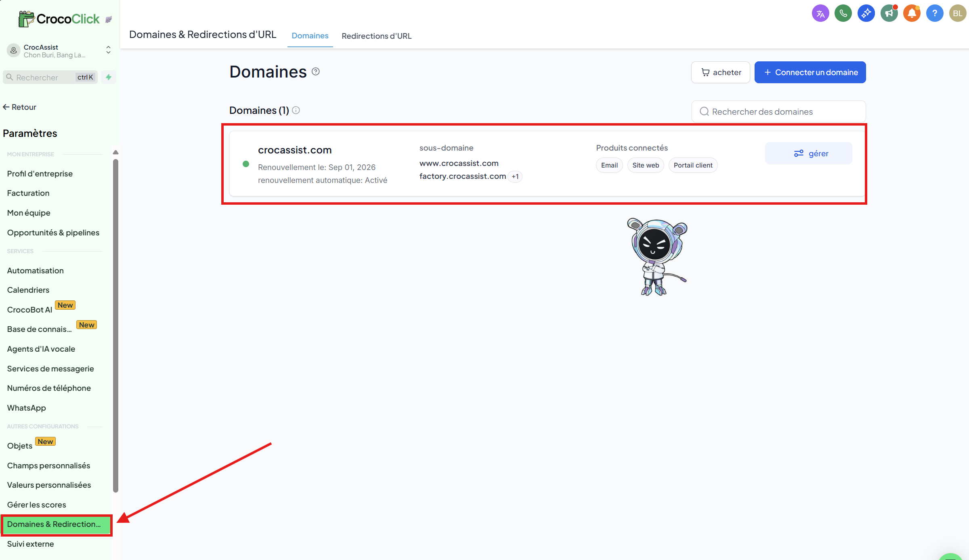Click the help icon next to Domaines heading
Screen dimensions: 969x560
(x=316, y=71)
